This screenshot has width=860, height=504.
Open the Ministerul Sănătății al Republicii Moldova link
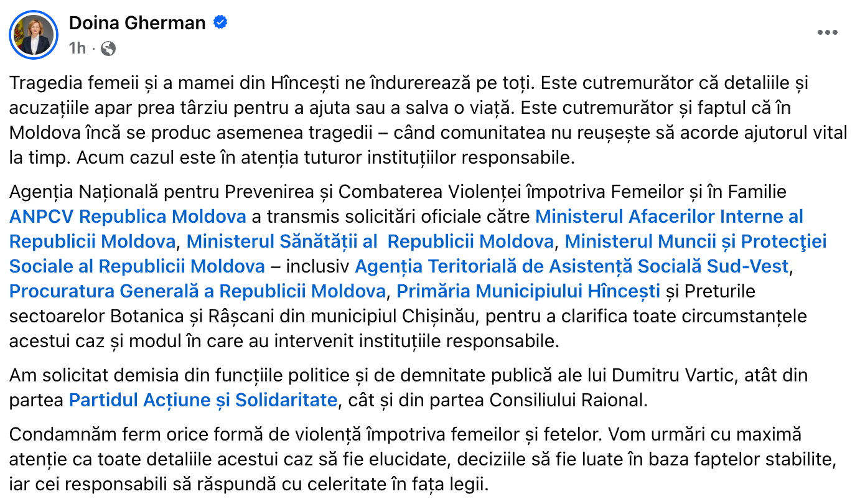(370, 241)
